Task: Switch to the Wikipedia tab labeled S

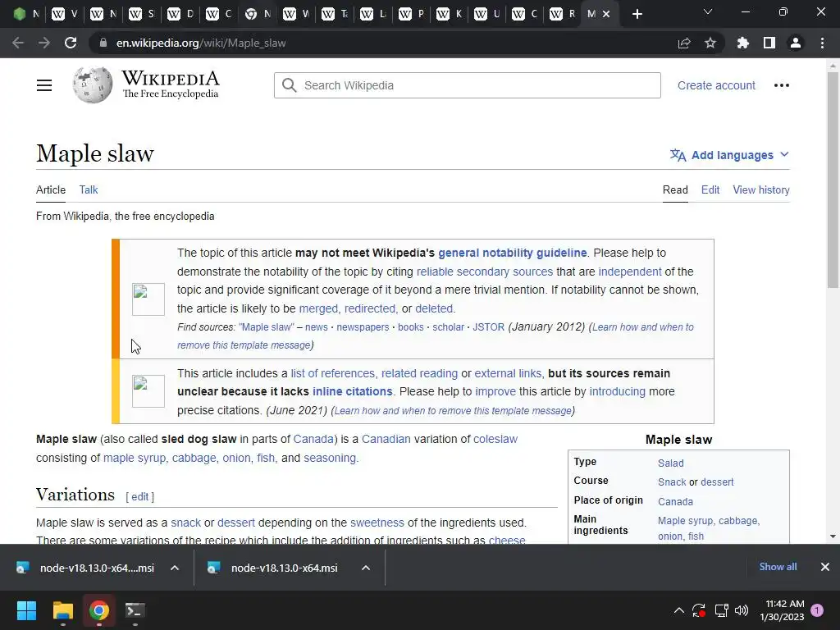Action: coord(143,14)
